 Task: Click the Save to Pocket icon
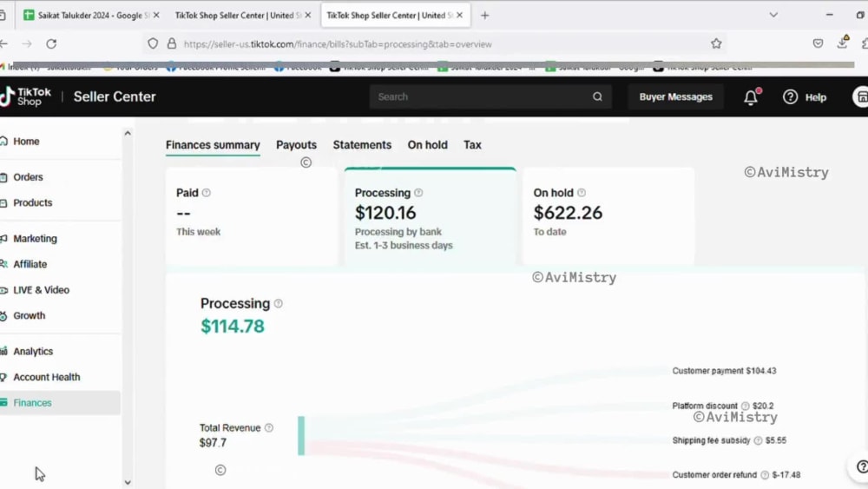coord(818,43)
